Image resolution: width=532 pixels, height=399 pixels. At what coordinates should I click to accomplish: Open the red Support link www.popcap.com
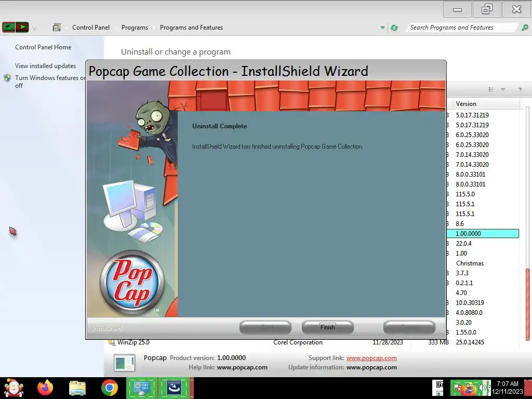[371, 358]
